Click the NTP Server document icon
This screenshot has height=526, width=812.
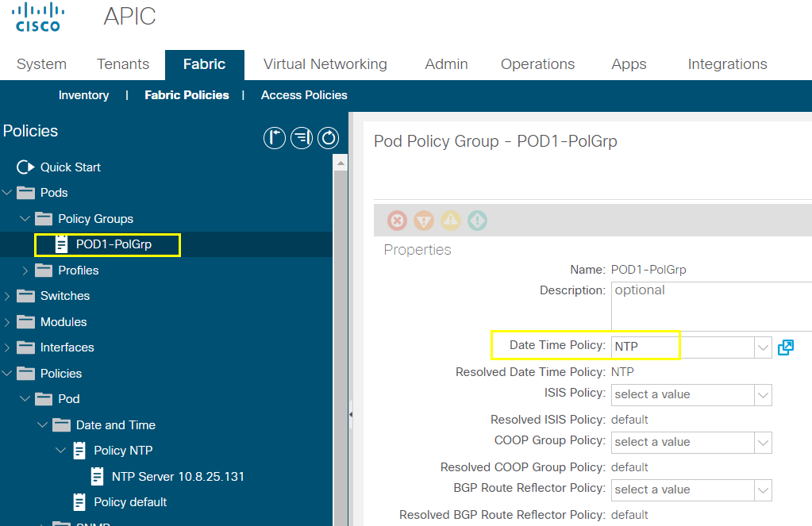97,476
